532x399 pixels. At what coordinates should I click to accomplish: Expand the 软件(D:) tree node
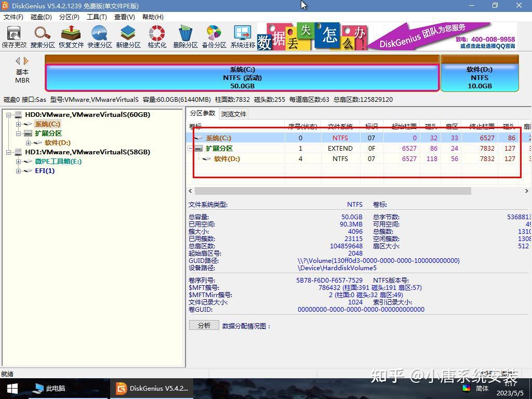pyautogui.click(x=28, y=143)
